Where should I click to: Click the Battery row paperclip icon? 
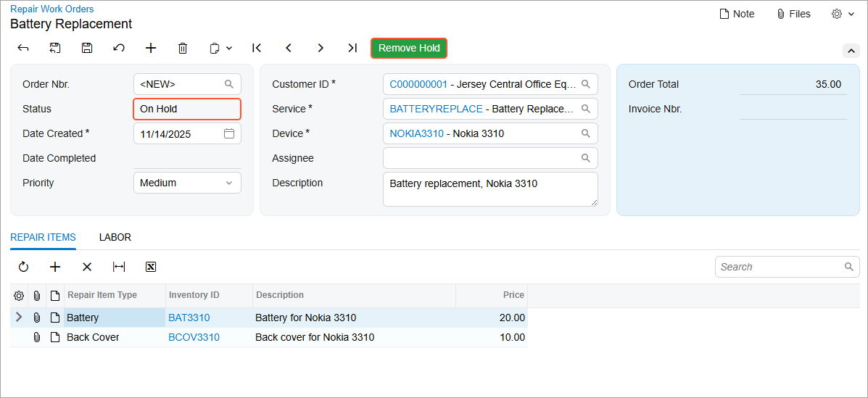tap(36, 318)
